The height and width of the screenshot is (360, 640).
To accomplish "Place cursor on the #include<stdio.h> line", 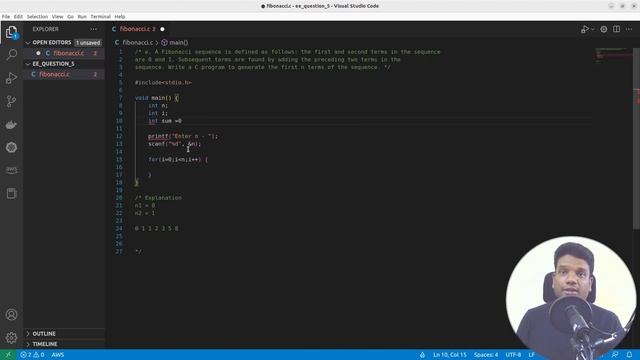I will coord(163,82).
